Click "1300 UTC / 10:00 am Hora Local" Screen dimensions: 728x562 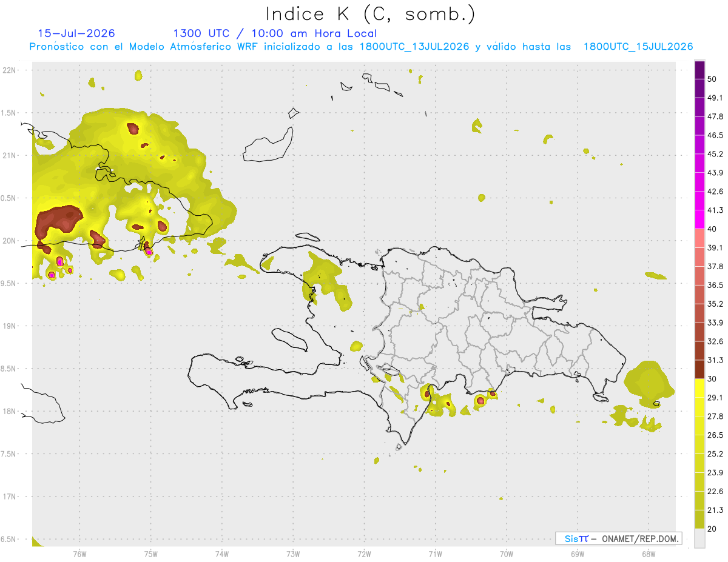tap(275, 33)
